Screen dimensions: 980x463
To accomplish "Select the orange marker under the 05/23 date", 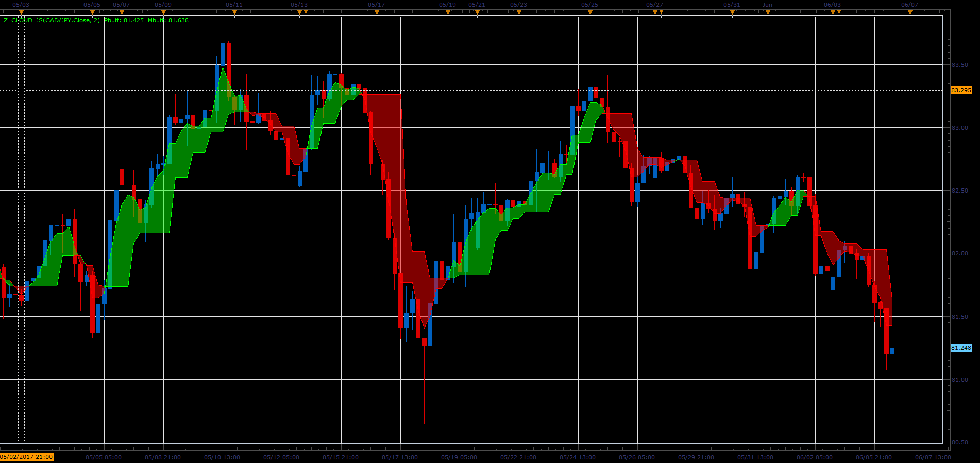I will pos(519,12).
